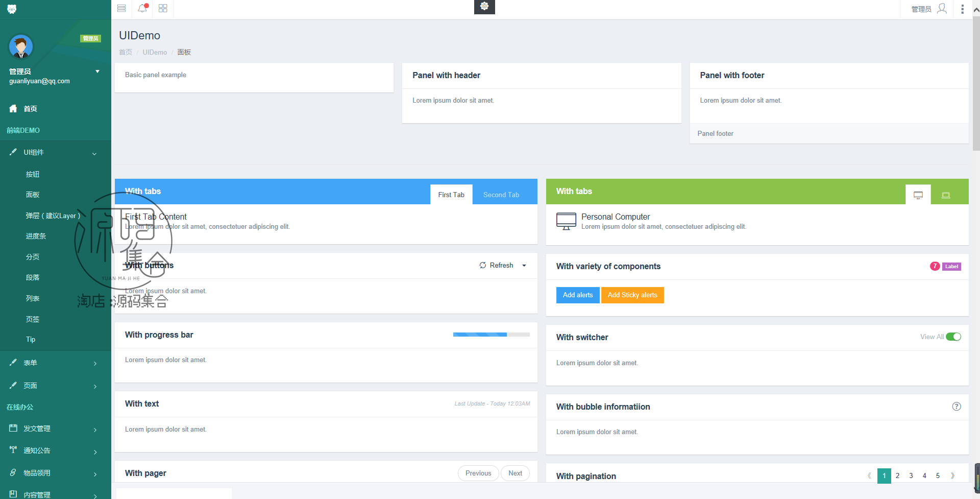The height and width of the screenshot is (499, 980).
Task: Click the red badge number 7
Action: point(935,266)
